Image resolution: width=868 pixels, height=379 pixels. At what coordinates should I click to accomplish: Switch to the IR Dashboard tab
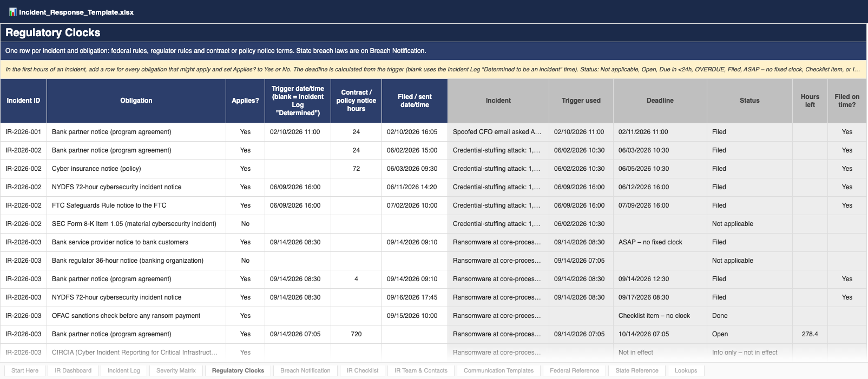tap(73, 370)
